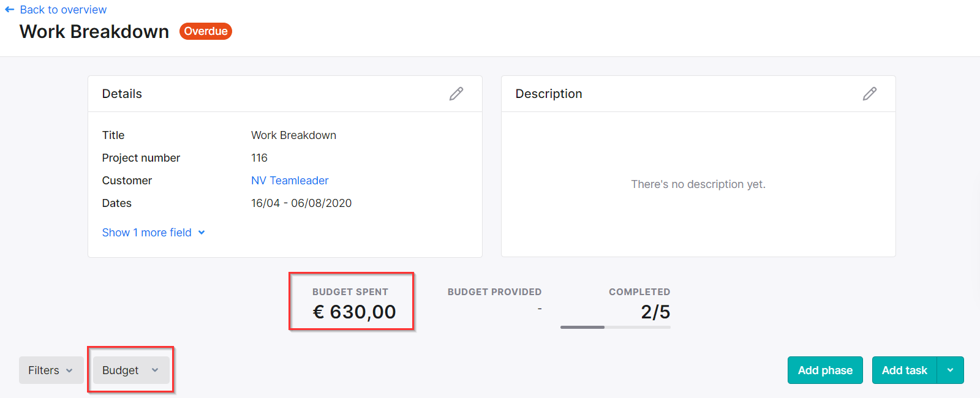Open the NV Teamleader customer link
Screen dimensions: 980x398
coord(290,181)
